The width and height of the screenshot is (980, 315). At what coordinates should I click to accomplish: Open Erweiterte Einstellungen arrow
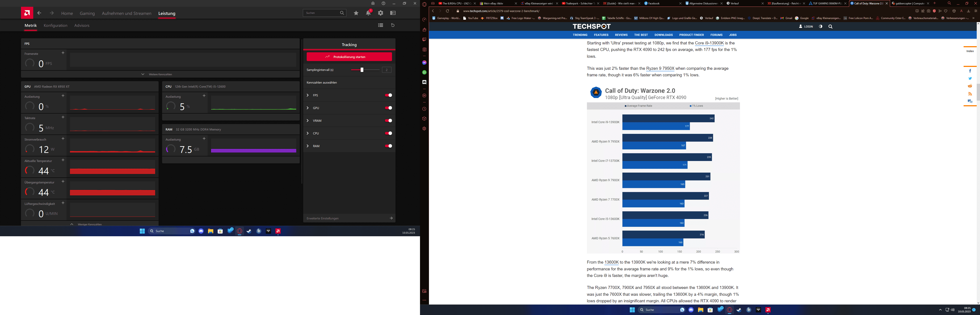tap(391, 218)
